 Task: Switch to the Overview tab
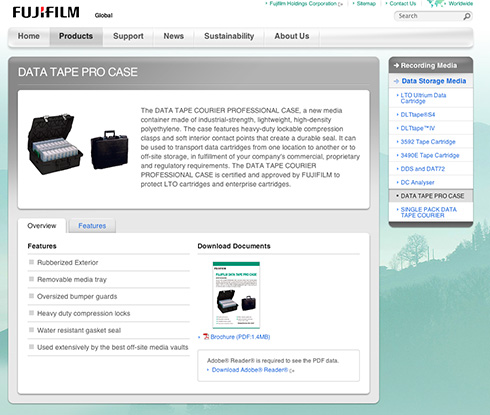42,226
